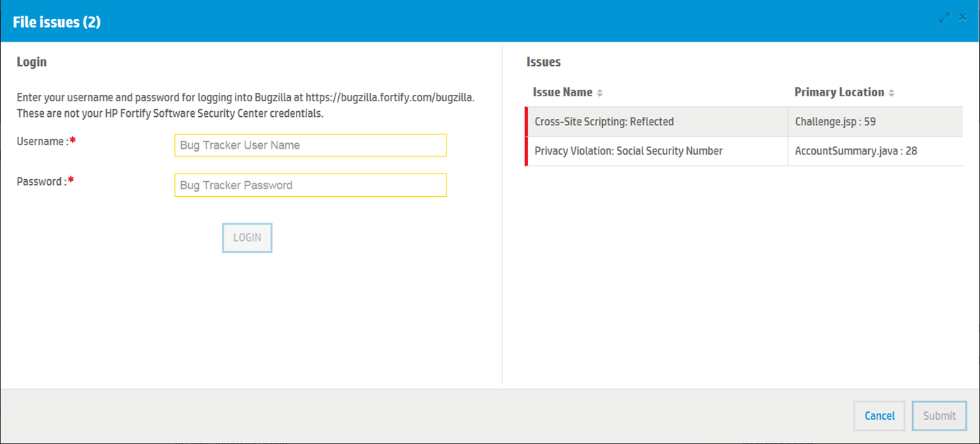Screen dimensions: 980x444
Task: Cancel the file issues dialog
Action: click(x=880, y=416)
